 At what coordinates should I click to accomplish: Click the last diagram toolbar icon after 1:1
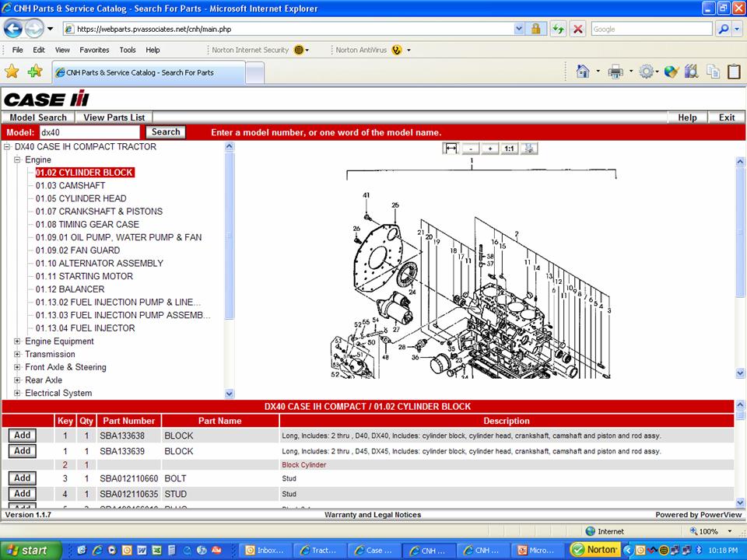point(528,149)
